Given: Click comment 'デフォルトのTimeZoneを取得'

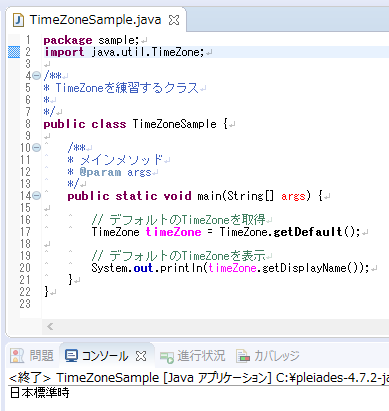Looking at the screenshot, I should tap(187, 220).
